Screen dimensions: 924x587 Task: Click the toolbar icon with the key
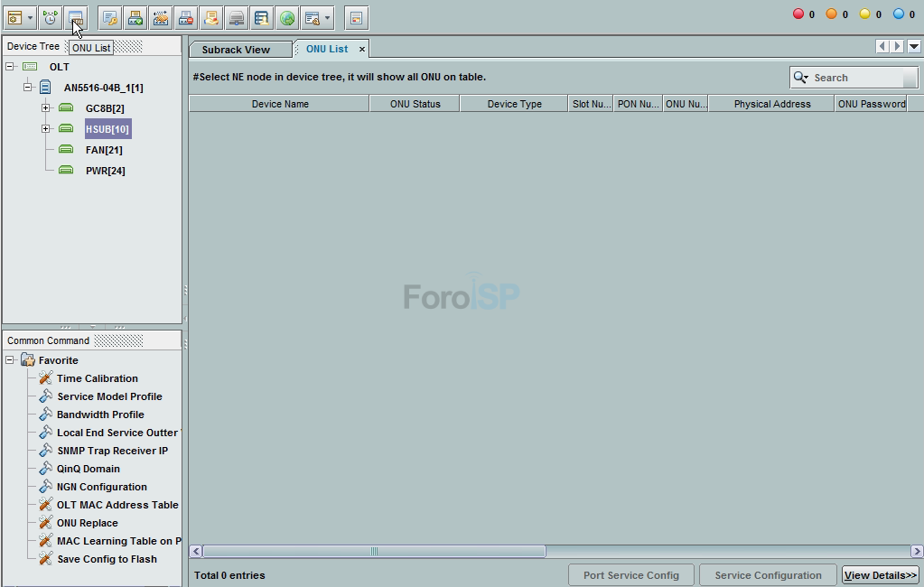(109, 17)
